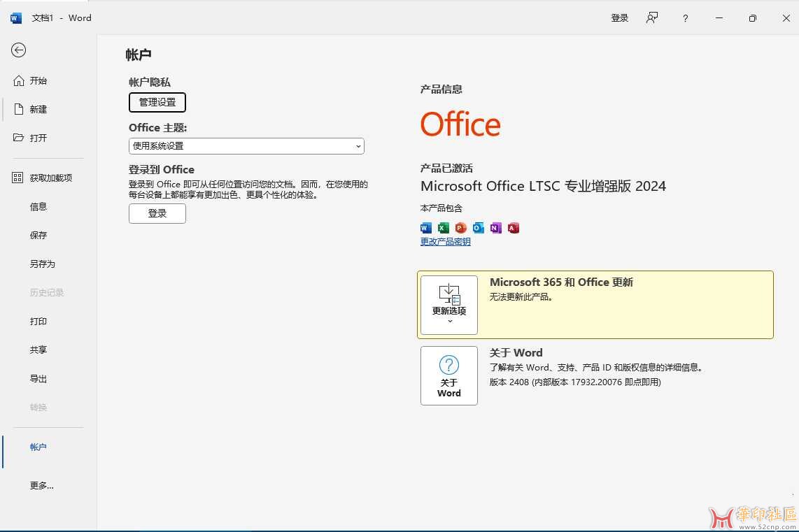The height and width of the screenshot is (532, 799).
Task: Open the 导出 menu item
Action: 38,378
